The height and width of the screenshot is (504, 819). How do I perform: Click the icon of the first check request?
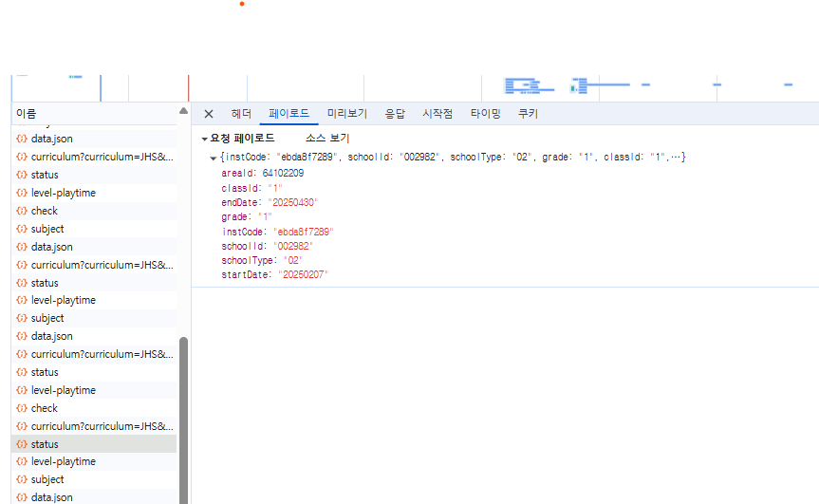22,211
